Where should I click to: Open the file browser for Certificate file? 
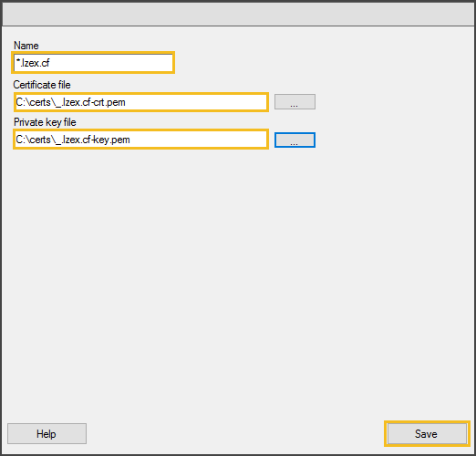295,102
